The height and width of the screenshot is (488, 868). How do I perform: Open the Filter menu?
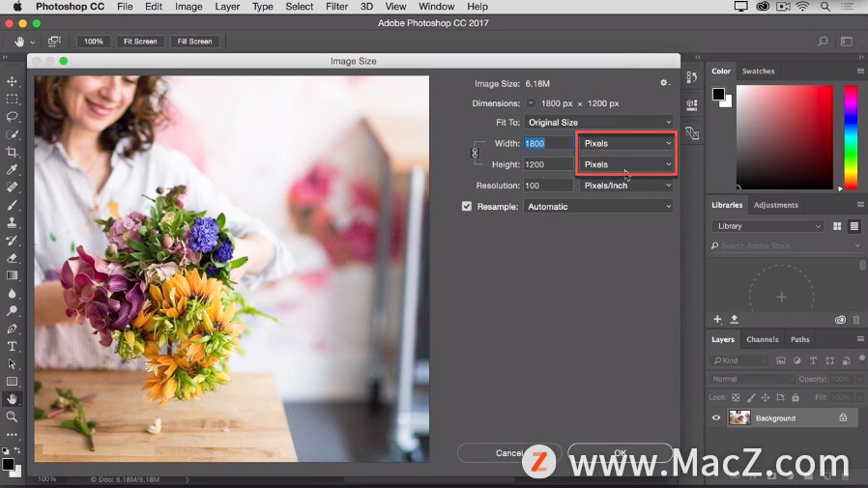click(336, 7)
